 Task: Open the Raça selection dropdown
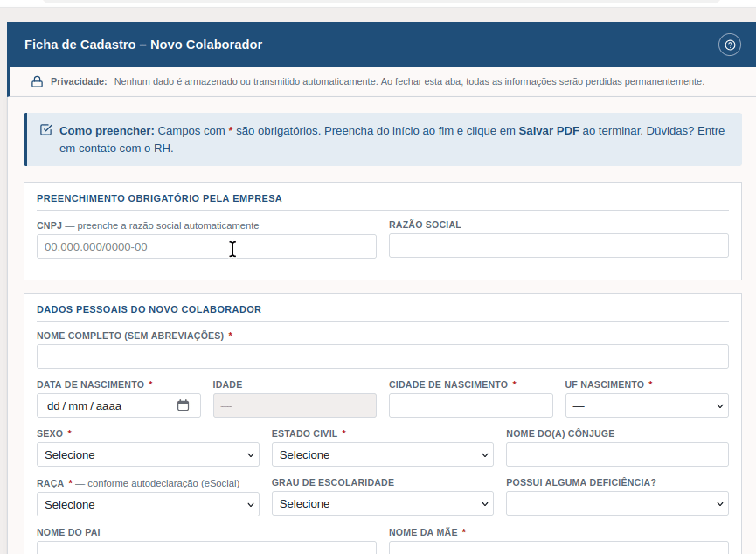[x=148, y=504]
